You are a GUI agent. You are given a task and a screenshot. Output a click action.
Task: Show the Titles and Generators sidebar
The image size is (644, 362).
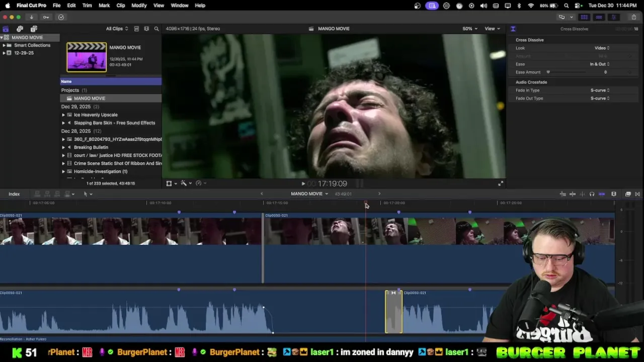[34, 29]
